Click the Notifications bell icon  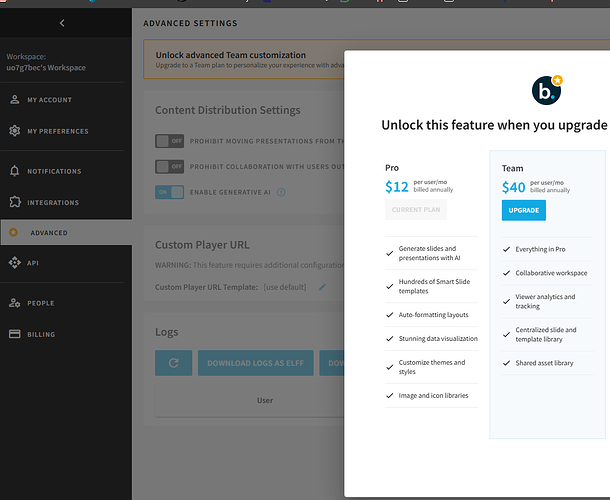(14, 171)
